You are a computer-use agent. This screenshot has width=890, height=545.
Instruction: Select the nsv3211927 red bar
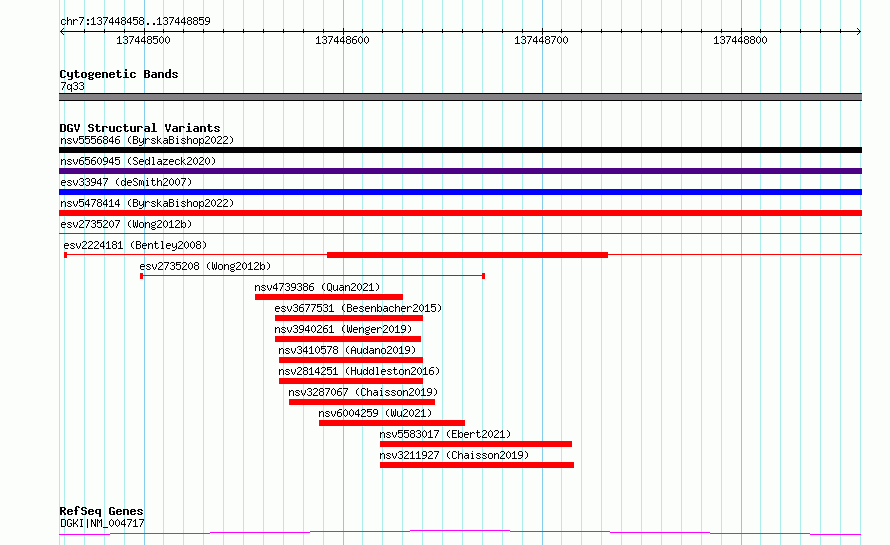coord(477,465)
